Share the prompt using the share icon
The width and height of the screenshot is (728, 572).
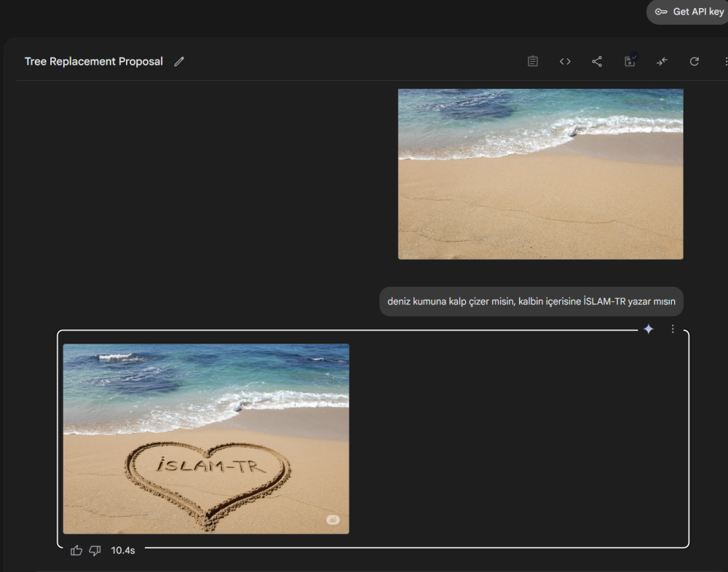[x=597, y=61]
